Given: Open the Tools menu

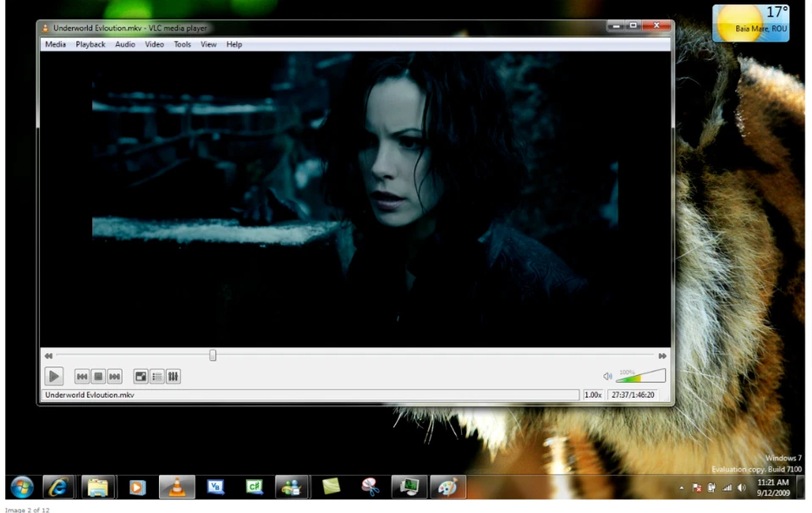Looking at the screenshot, I should coord(182,44).
